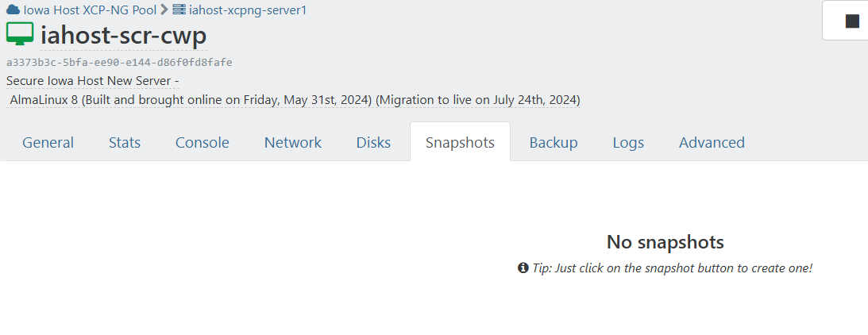The image size is (868, 335).
Task: Click the info icon next to the tip
Action: pos(523,268)
